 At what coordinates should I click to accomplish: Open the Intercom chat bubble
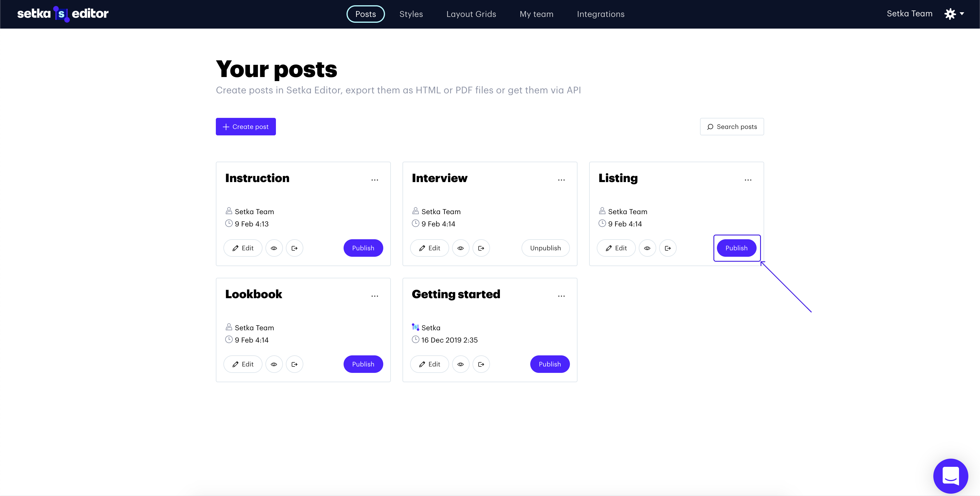[x=951, y=476]
